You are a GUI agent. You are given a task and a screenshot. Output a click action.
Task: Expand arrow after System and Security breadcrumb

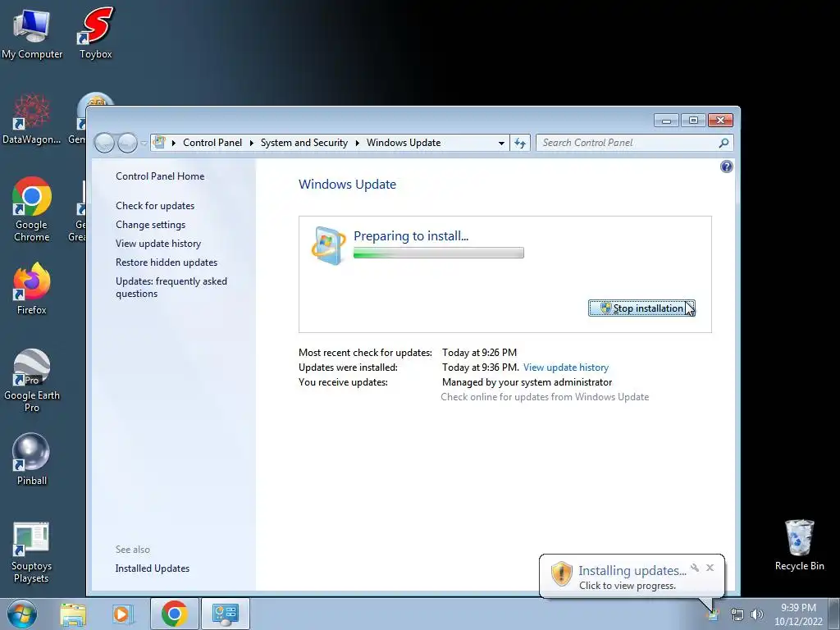click(358, 143)
